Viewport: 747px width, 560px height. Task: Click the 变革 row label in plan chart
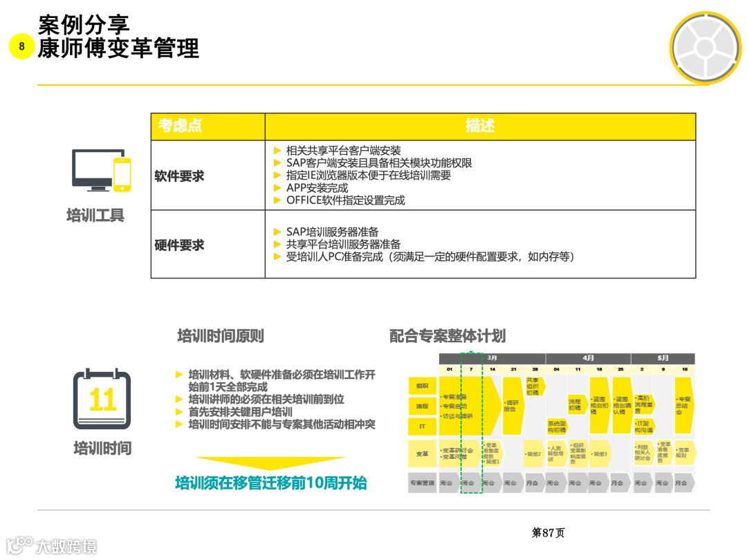pyautogui.click(x=422, y=454)
